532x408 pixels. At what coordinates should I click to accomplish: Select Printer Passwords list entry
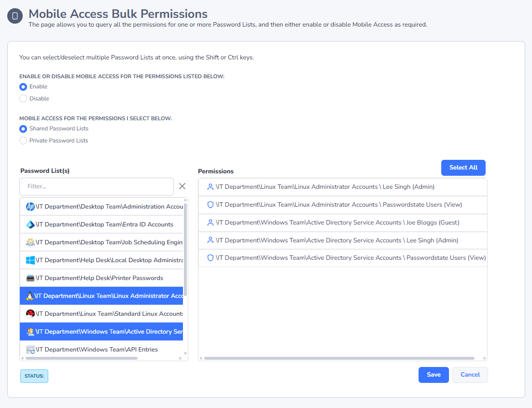[x=101, y=278]
